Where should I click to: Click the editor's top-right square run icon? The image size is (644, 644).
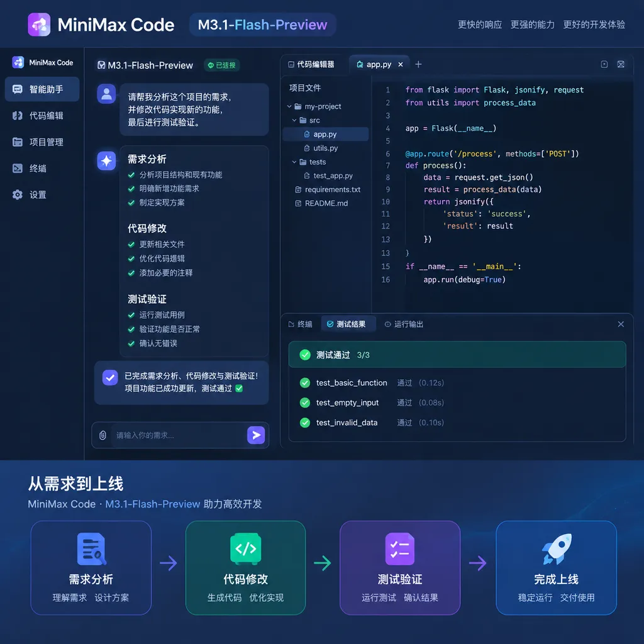coord(604,64)
